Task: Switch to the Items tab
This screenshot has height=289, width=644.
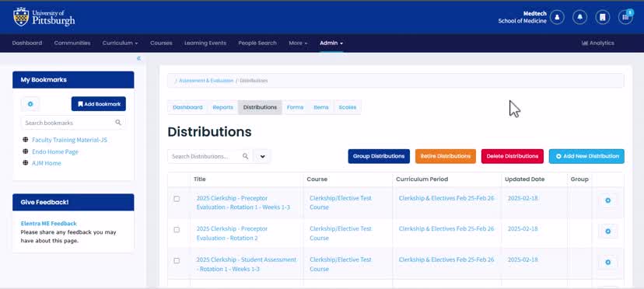Action: [x=320, y=107]
